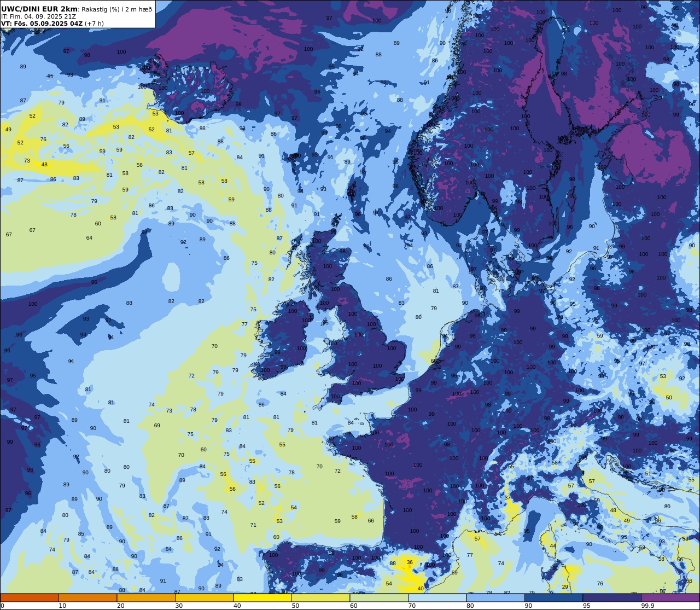Click the map value "51" over the Balkans

coord(648,474)
